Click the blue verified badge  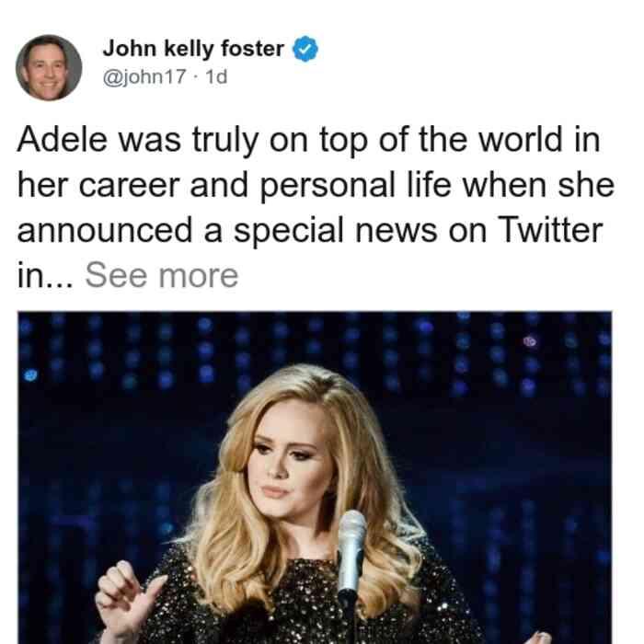tap(305, 49)
